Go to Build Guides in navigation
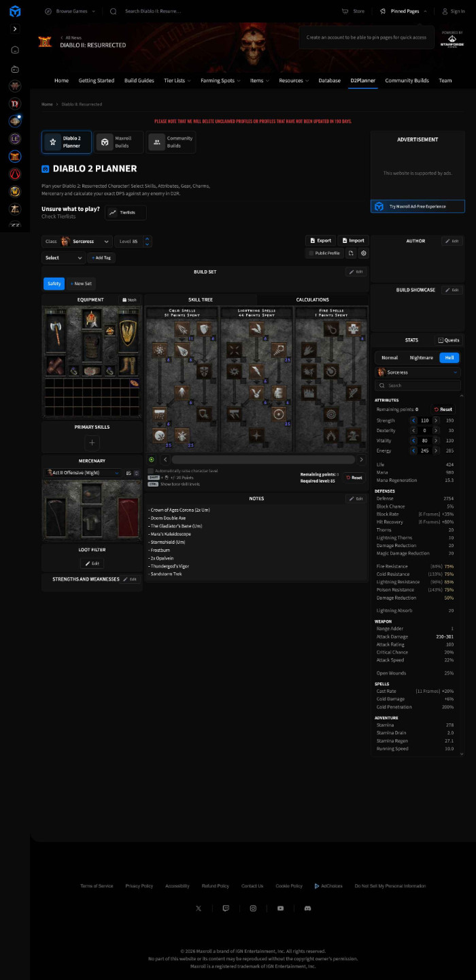 point(139,80)
